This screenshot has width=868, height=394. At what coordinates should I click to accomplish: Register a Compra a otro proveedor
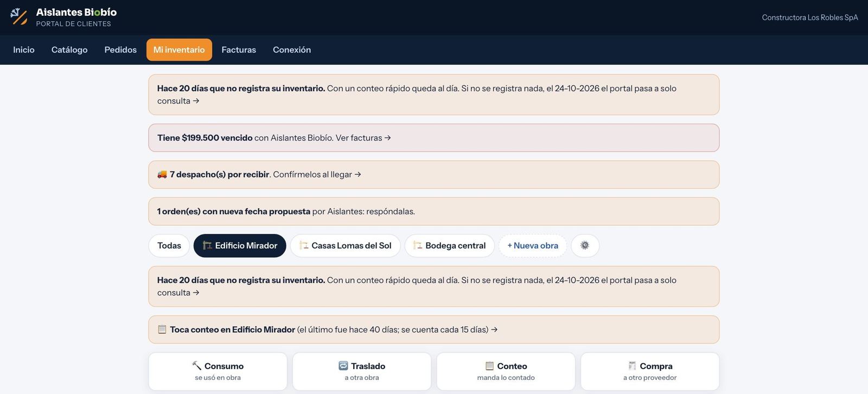[650, 371]
